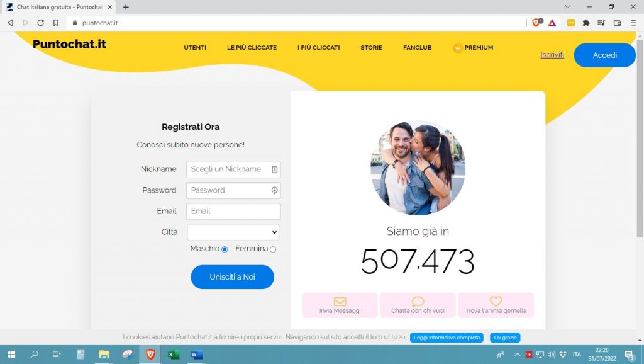This screenshot has width=644, height=364.
Task: Show hidden system tray icons
Action: pos(518,355)
